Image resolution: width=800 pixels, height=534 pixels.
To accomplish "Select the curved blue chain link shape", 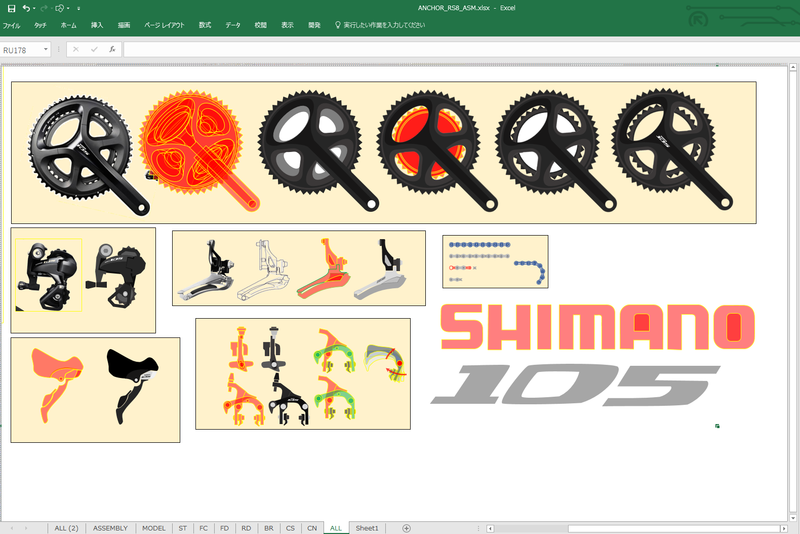I will (530, 272).
